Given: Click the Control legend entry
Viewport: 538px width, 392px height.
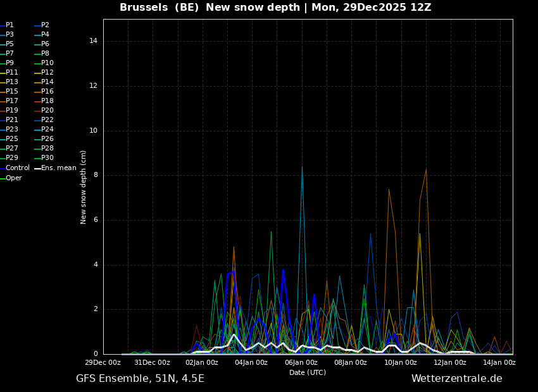Looking at the screenshot, I should 15,168.
